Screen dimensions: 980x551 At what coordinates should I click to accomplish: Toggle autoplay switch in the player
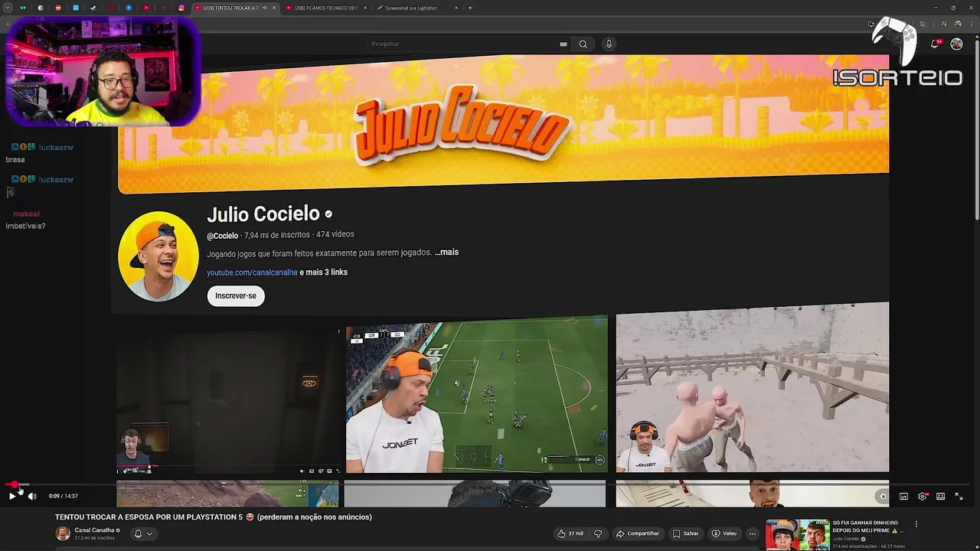pos(883,496)
